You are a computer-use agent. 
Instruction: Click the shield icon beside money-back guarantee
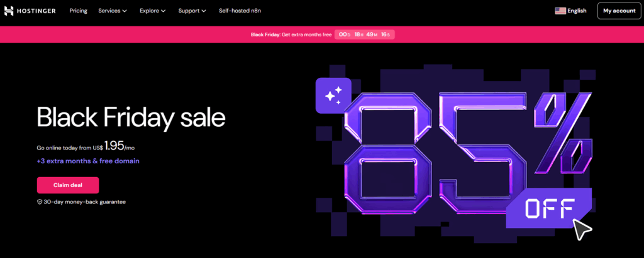click(x=40, y=202)
